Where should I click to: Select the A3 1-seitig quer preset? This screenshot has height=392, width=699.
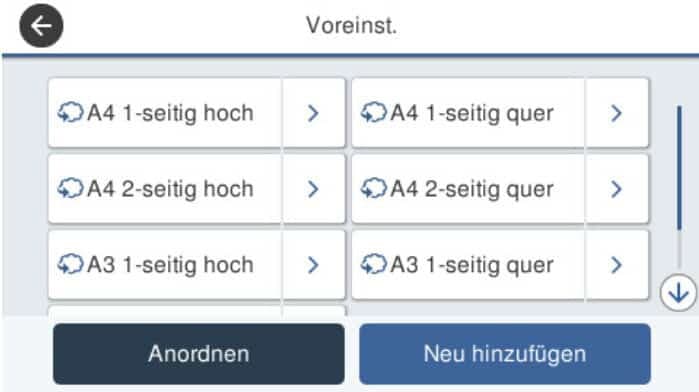point(468,264)
